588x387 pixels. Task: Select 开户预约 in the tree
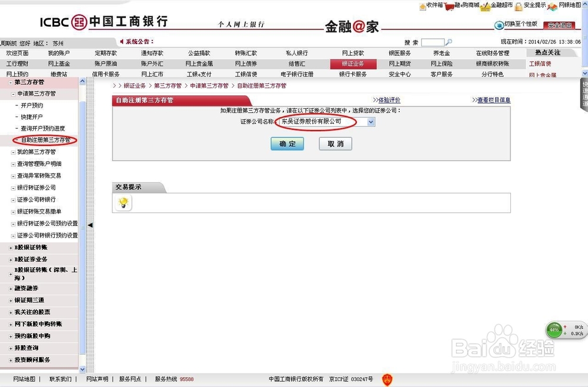(x=32, y=105)
